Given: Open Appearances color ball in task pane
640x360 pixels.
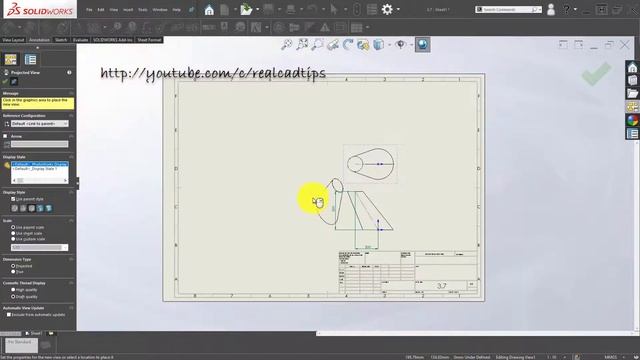Looking at the screenshot, I should [x=632, y=120].
